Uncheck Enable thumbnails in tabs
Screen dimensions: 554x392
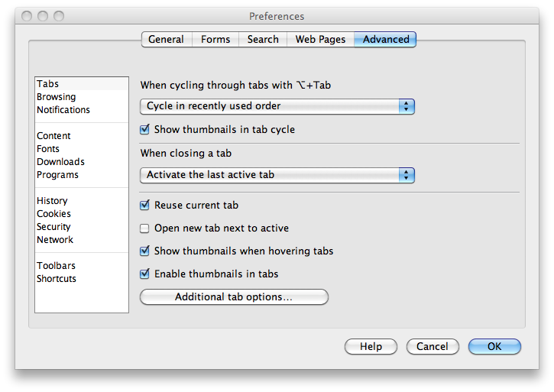[x=145, y=274]
